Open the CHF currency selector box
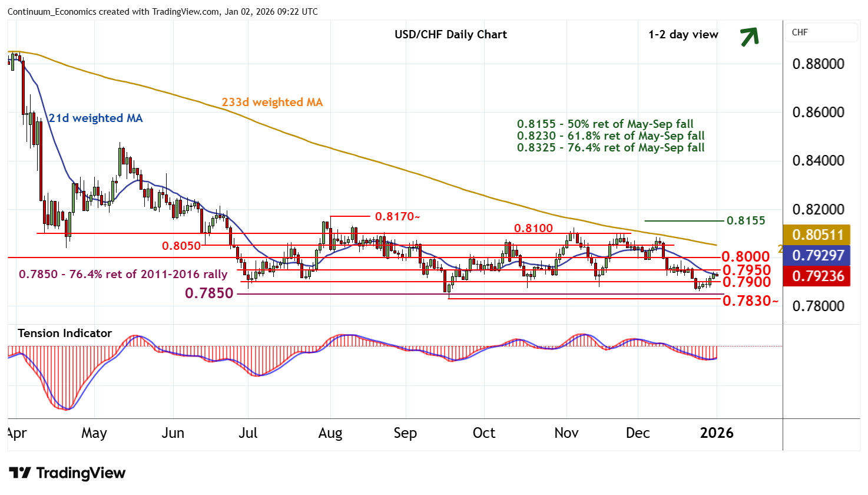The width and height of the screenshot is (868, 495). point(821,32)
